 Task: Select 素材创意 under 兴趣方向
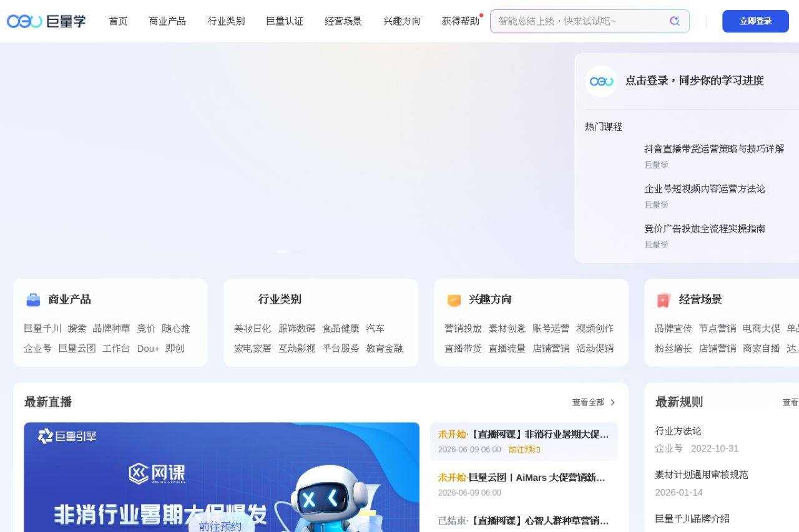pos(507,329)
